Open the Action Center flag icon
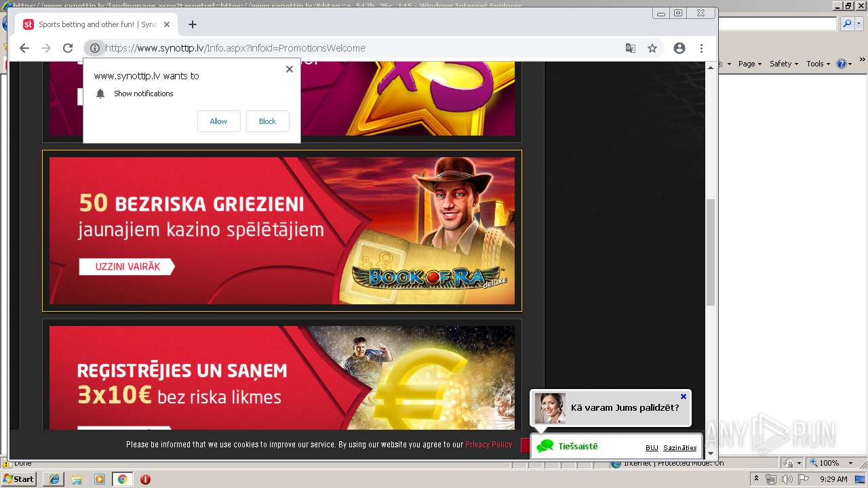The height and width of the screenshot is (488, 868). 804,479
